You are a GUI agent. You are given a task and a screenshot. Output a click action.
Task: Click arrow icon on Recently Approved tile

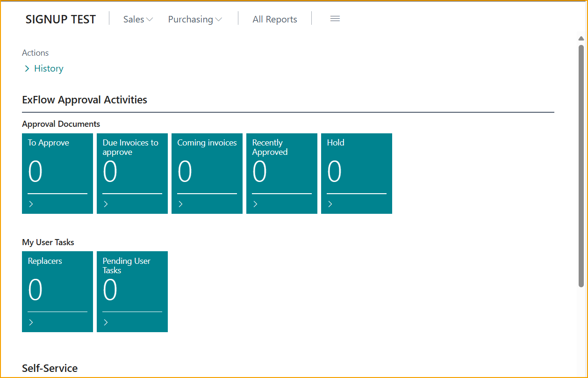256,204
